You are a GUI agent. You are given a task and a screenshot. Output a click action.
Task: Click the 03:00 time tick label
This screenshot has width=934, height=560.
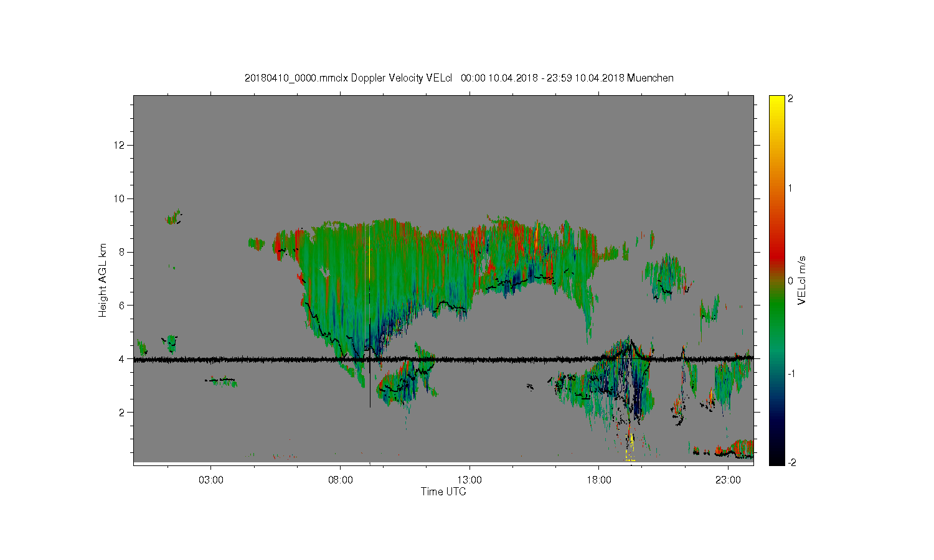[211, 480]
